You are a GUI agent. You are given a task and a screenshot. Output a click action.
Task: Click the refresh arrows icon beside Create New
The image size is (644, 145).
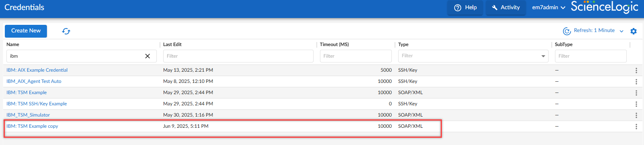(x=66, y=31)
